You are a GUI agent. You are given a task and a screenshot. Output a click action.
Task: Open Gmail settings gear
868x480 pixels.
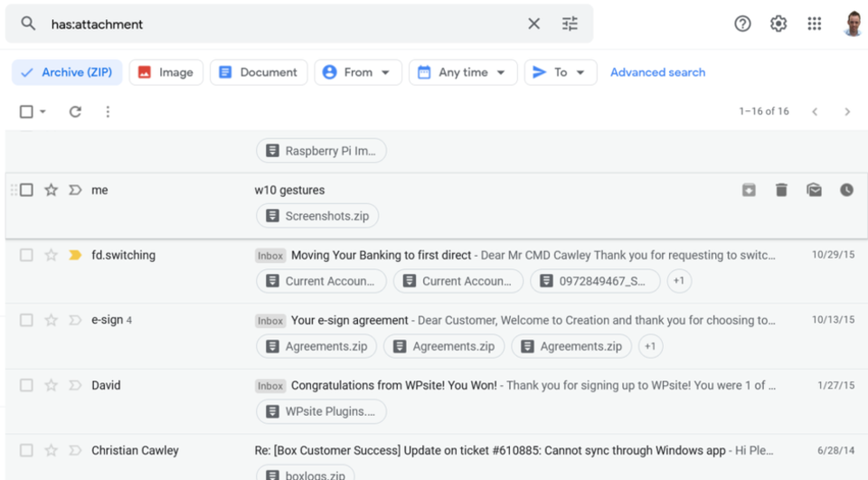pos(778,24)
